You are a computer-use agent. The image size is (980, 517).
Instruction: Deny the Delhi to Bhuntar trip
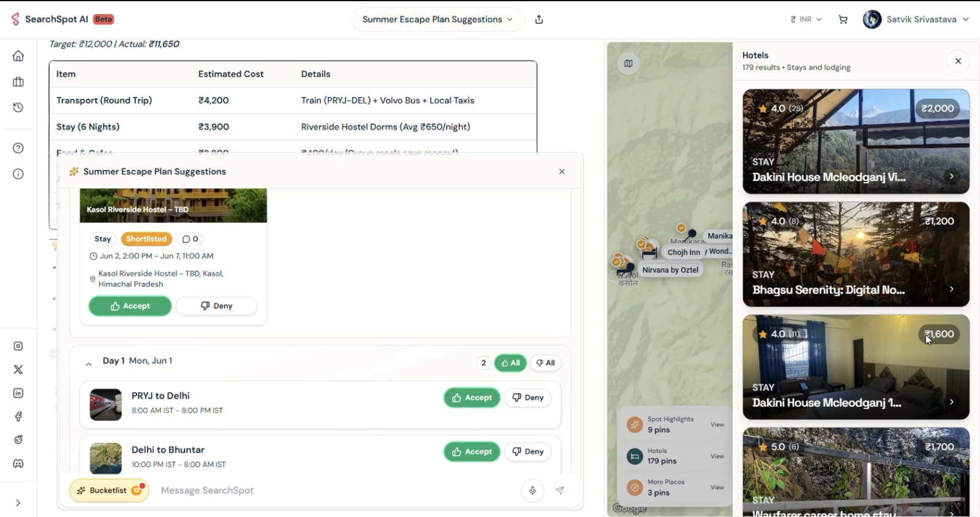point(527,452)
